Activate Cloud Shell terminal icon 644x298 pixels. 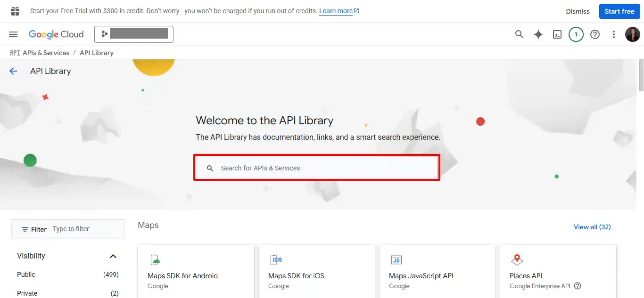(557, 34)
